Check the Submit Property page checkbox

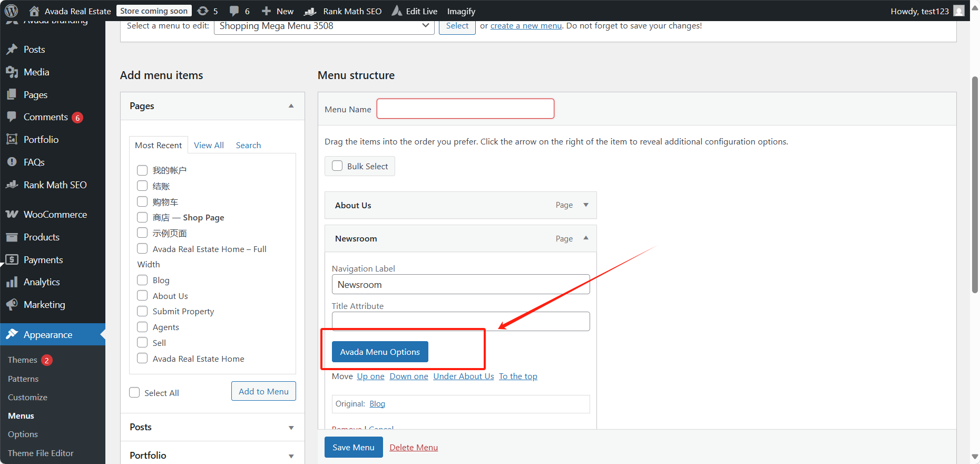[142, 312]
